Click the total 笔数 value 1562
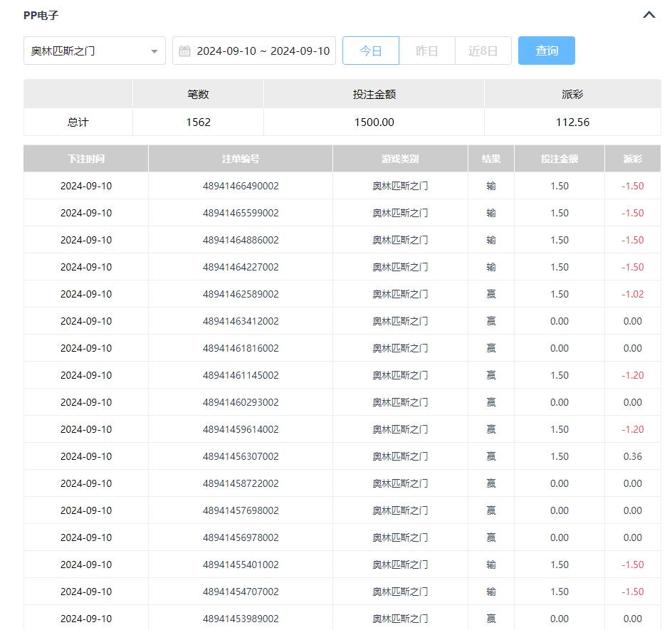 click(x=198, y=122)
